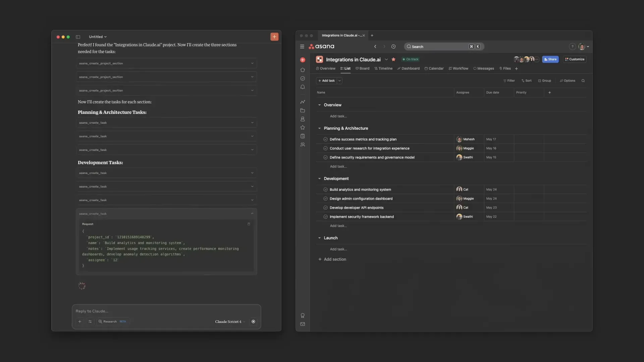
Task: Open the user avatar dropdown in Asana
Action: tap(584, 47)
